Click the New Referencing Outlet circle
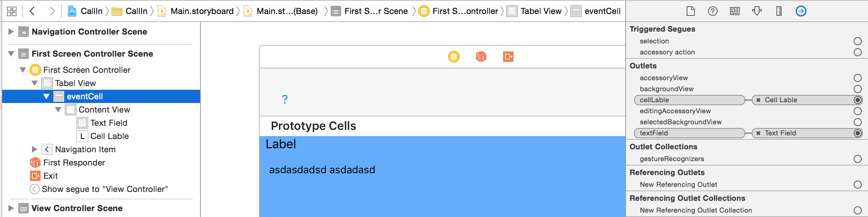 point(857,185)
